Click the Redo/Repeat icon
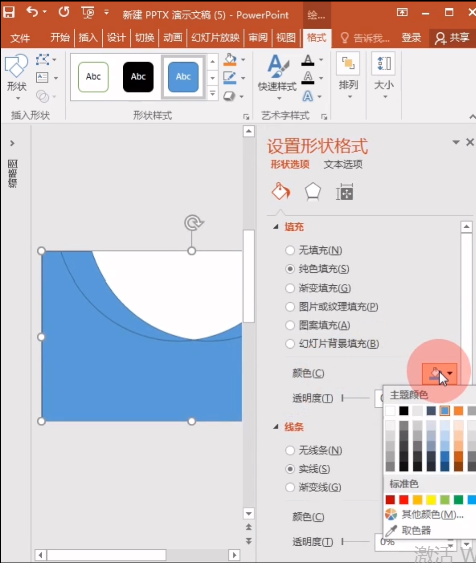This screenshot has width=476, height=563. click(64, 12)
